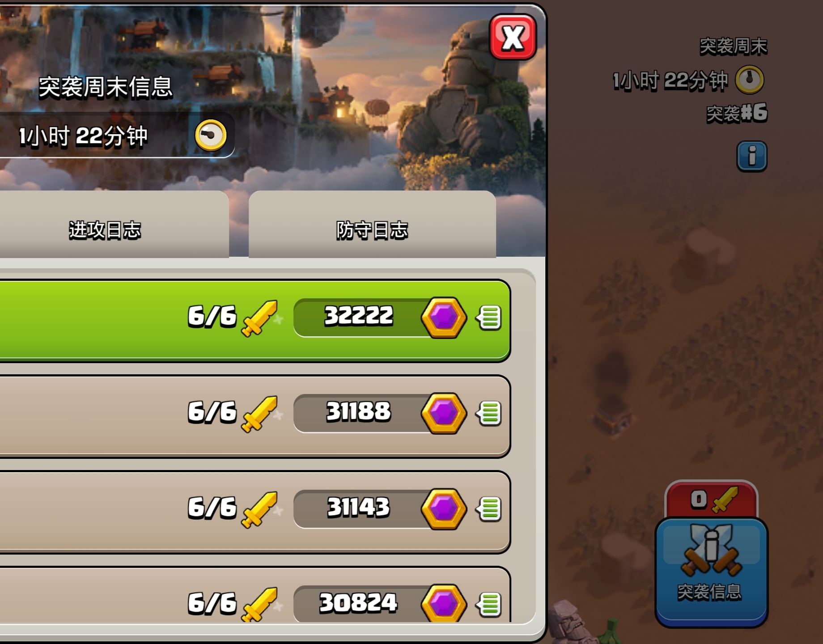Open the blue info icon under 突袭#6
This screenshot has width=823, height=644.
(752, 156)
